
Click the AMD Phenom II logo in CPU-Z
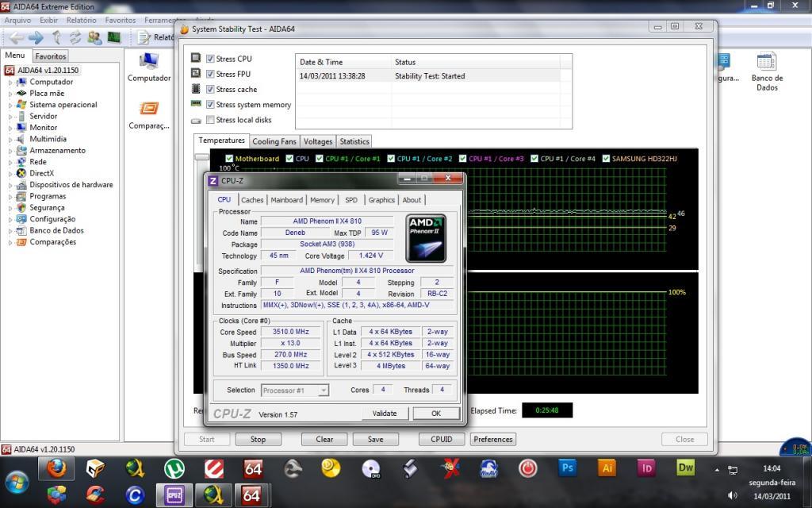tap(426, 239)
